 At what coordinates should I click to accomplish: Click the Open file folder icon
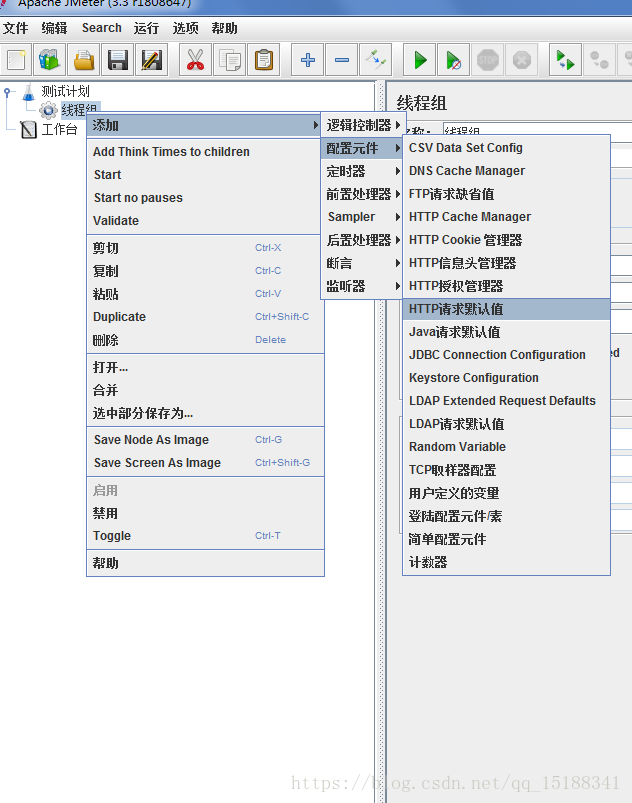tap(83, 60)
